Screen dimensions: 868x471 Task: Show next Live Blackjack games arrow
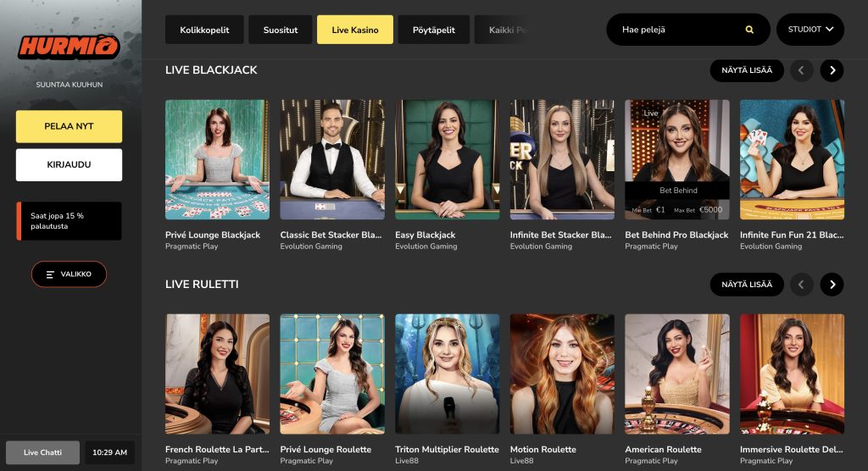[x=832, y=70]
